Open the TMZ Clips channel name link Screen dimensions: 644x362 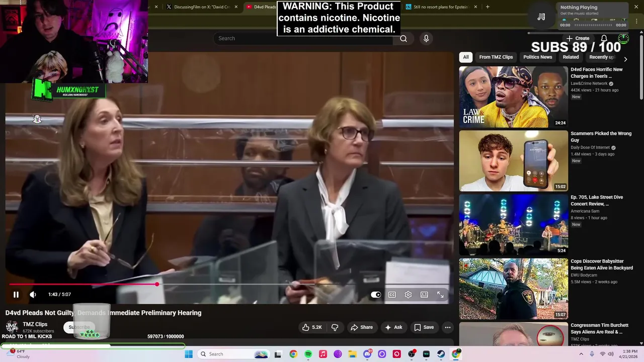click(x=35, y=324)
